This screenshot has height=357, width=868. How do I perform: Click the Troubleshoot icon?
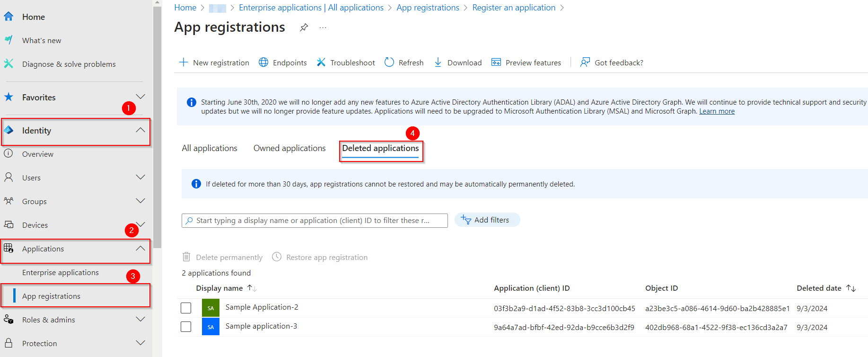(x=321, y=62)
